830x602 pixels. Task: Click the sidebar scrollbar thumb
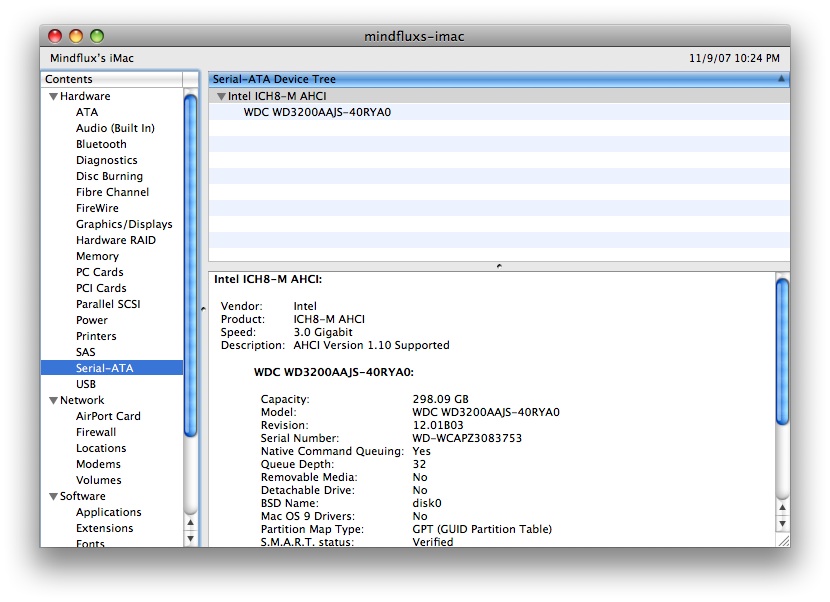(191, 265)
